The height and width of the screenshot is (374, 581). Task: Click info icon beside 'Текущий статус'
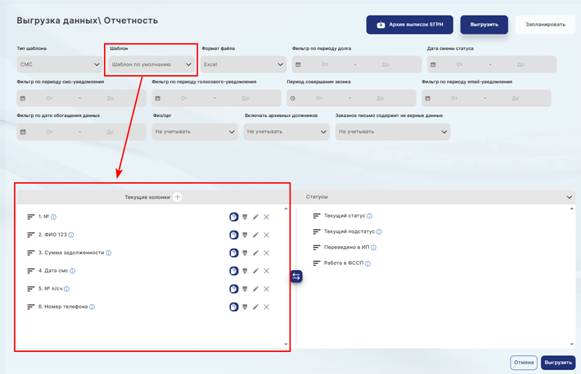[369, 216]
